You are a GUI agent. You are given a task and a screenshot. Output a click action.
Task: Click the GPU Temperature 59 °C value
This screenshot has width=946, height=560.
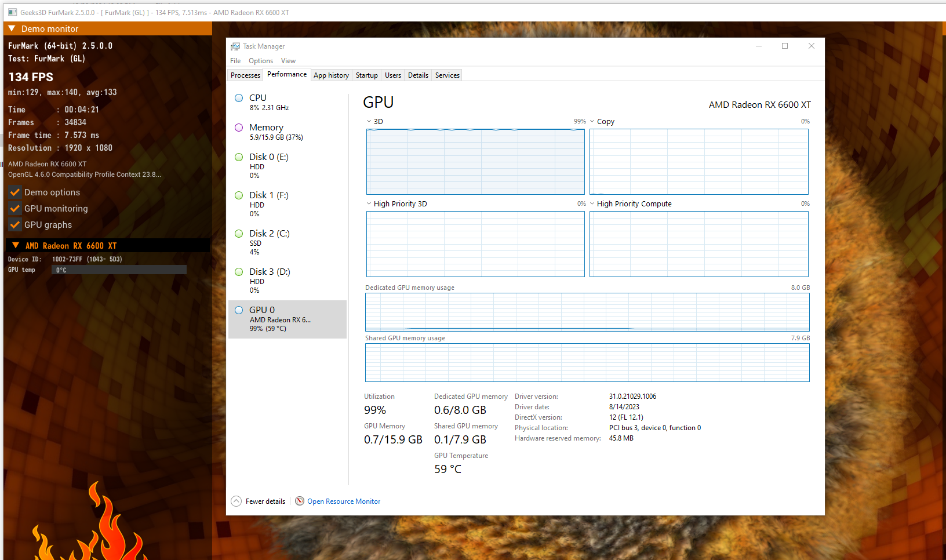pos(447,469)
